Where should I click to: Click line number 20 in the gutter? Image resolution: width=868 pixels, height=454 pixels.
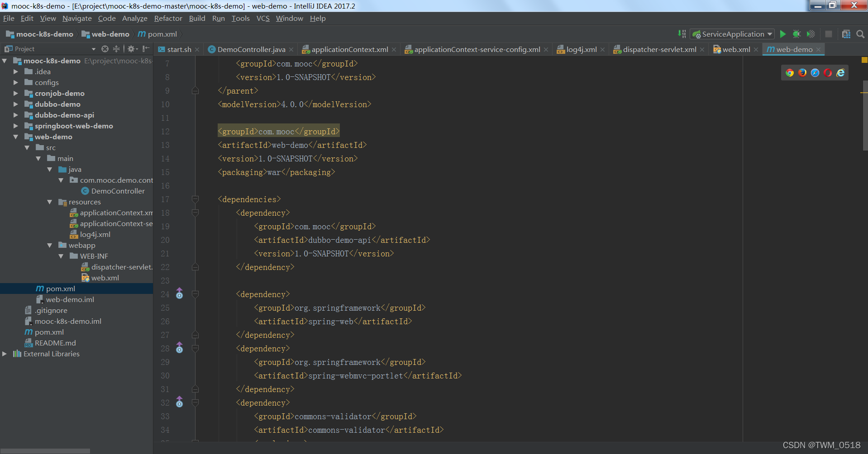pos(165,240)
